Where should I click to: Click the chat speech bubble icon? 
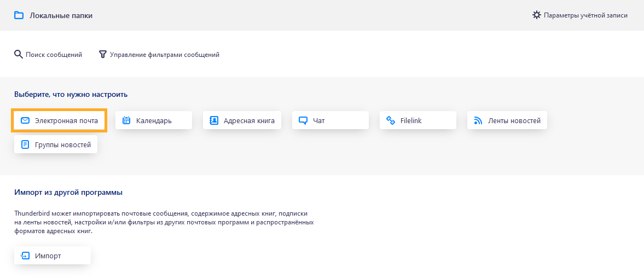click(x=303, y=121)
